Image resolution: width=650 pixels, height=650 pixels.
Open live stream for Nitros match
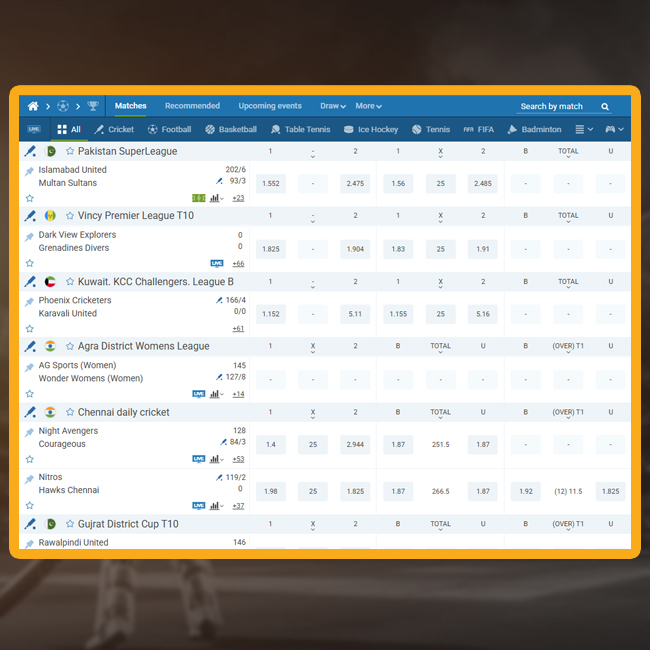(x=199, y=506)
